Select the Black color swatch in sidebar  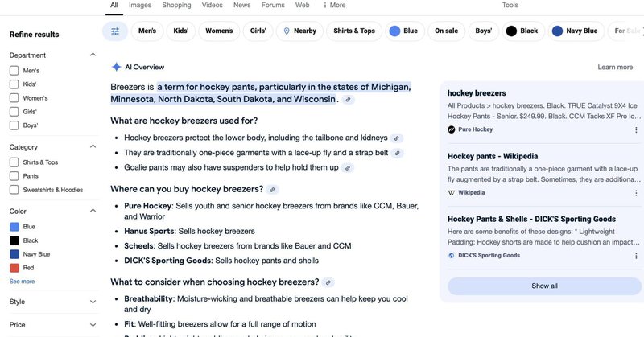(x=14, y=240)
